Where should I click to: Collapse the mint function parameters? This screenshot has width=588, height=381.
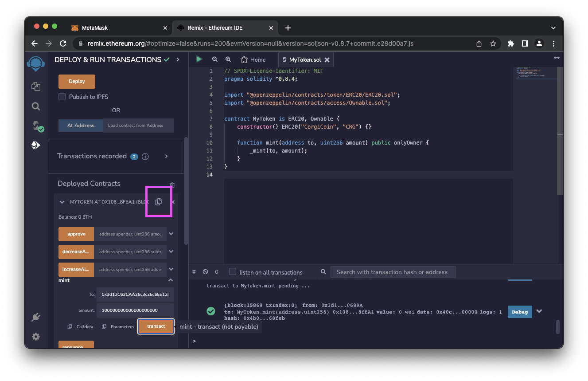[x=171, y=280]
